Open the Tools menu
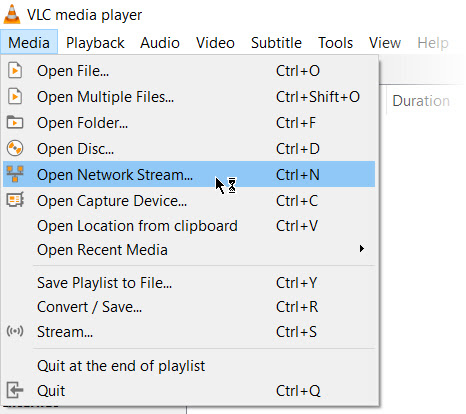Viewport: 466px width, 414px height. [x=335, y=43]
